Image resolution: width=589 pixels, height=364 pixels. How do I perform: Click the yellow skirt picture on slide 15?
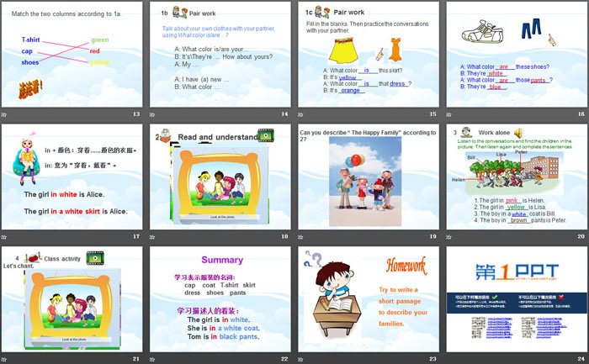click(x=343, y=50)
